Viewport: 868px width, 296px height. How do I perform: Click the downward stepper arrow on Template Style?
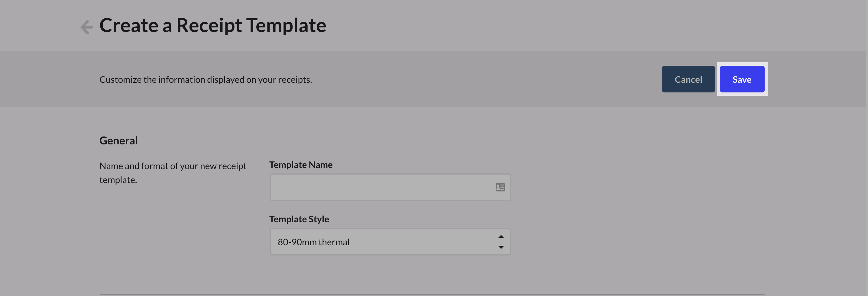pos(501,247)
